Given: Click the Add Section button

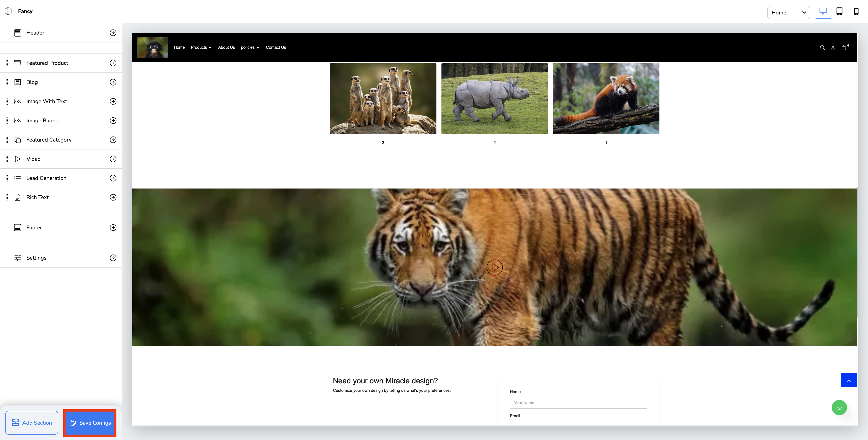Looking at the screenshot, I should pos(32,423).
